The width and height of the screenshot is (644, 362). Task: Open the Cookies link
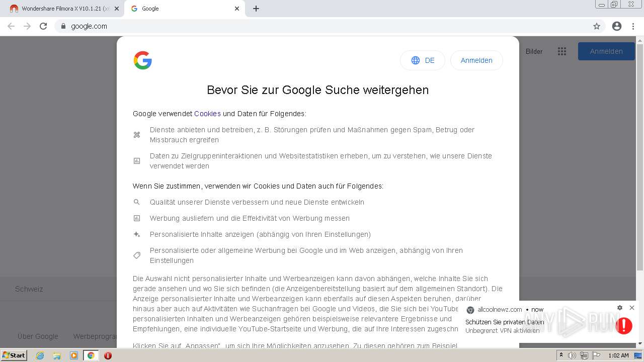pyautogui.click(x=207, y=114)
